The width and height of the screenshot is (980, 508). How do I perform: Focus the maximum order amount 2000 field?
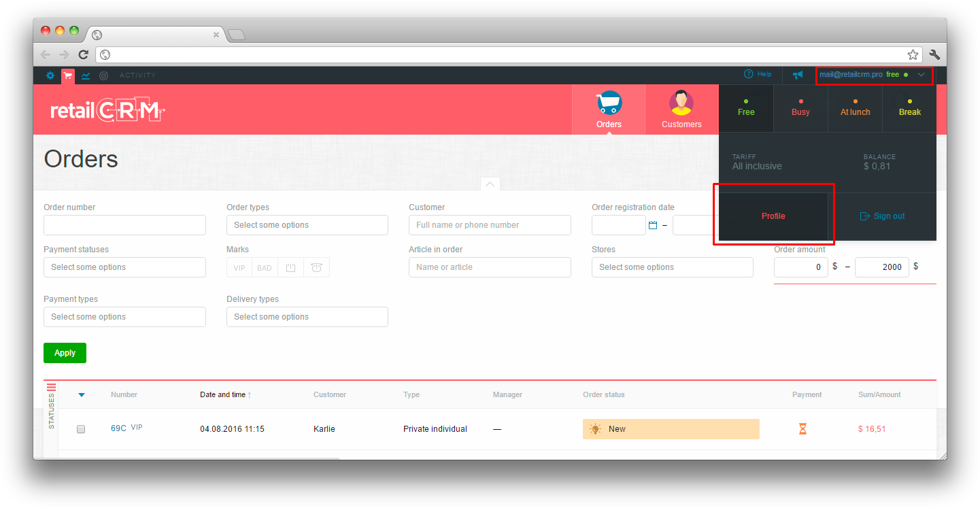(x=882, y=267)
